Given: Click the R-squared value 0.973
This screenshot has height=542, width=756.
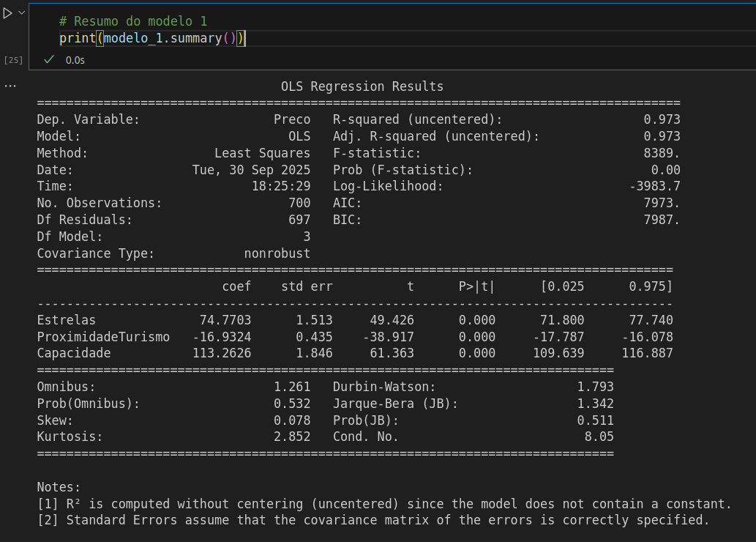Looking at the screenshot, I should (662, 119).
